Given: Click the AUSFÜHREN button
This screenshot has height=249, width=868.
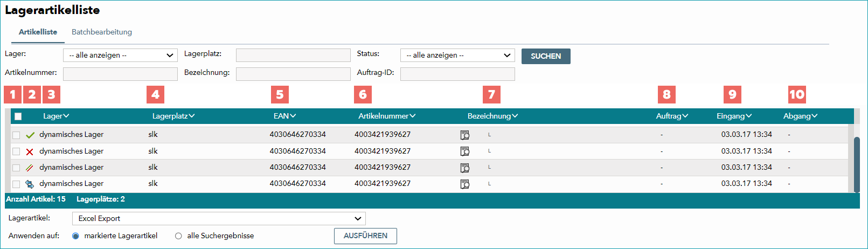Looking at the screenshot, I should pos(365,236).
